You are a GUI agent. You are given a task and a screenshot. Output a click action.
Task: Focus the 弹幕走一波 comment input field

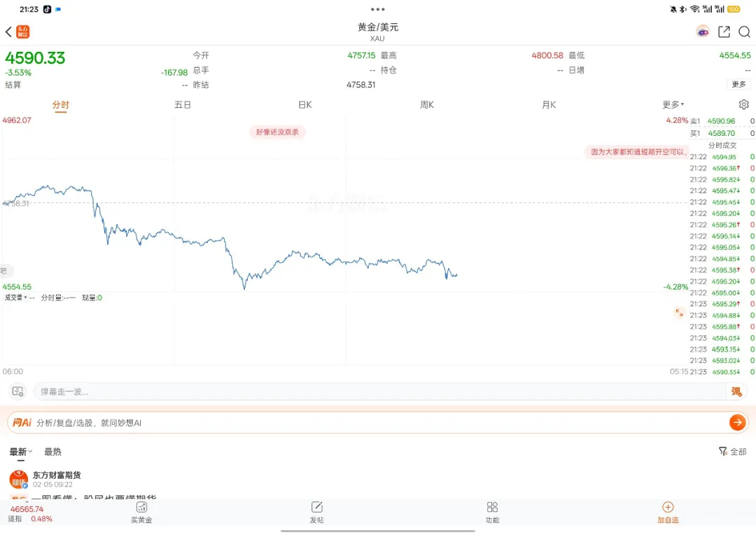pos(378,391)
